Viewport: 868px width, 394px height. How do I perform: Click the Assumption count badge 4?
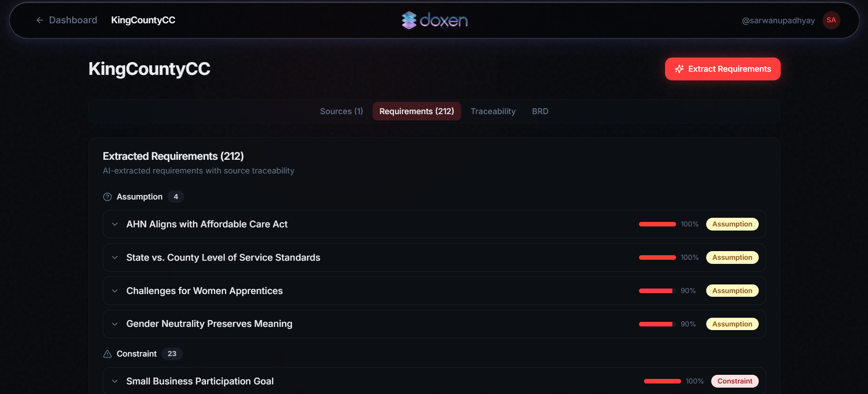pyautogui.click(x=176, y=197)
